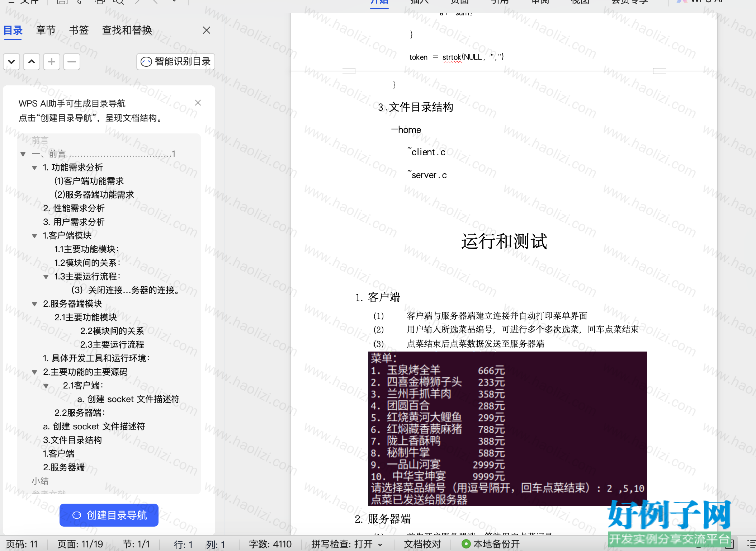Viewport: 756px width, 551px height.
Task: Close the navigation pane
Action: 207,30
